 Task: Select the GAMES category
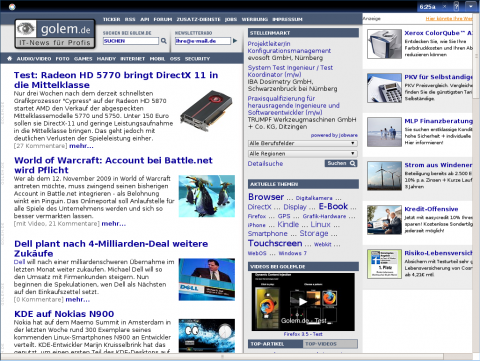(x=83, y=59)
